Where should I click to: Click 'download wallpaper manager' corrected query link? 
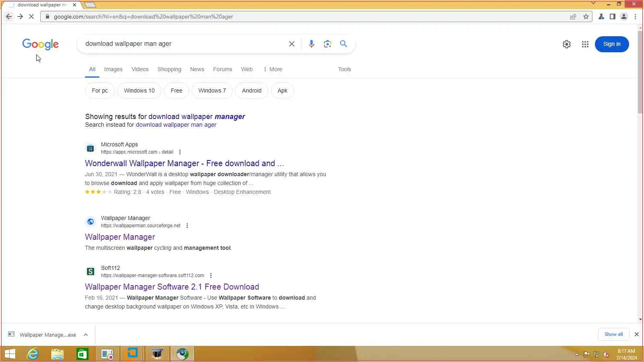click(196, 117)
